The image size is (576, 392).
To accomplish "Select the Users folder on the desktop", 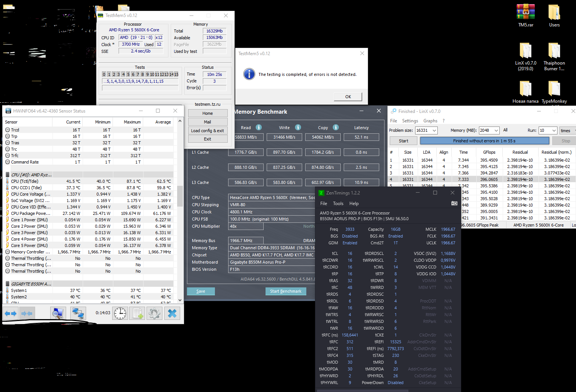I will pyautogui.click(x=554, y=15).
